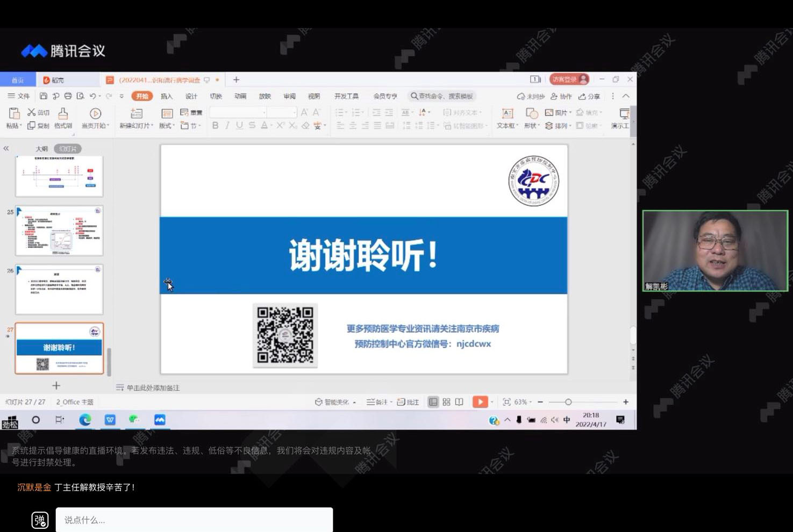Select slide 26 thumbnail in panel
The image size is (793, 532).
[59, 290]
